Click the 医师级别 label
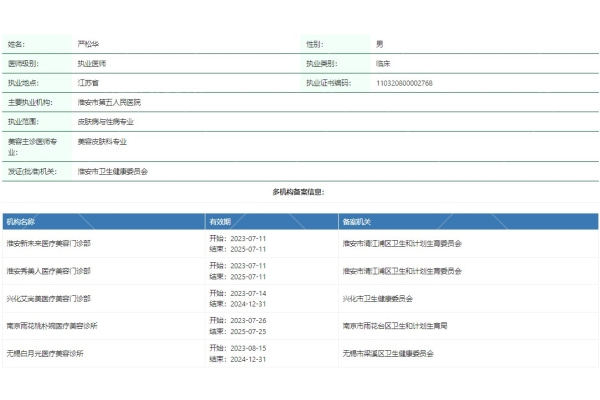The width and height of the screenshot is (600, 400). 23,64
